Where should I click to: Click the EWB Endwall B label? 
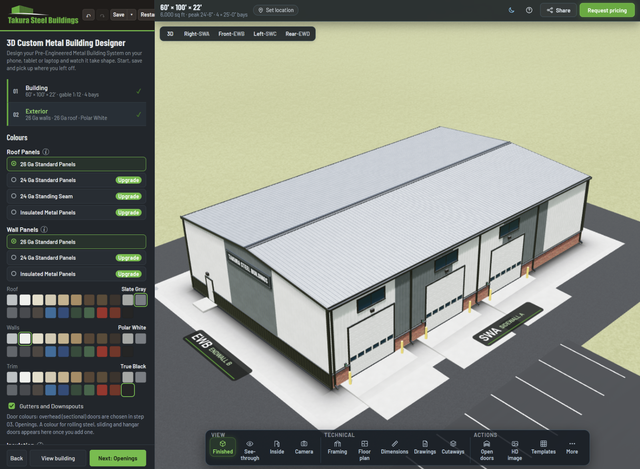(x=216, y=355)
